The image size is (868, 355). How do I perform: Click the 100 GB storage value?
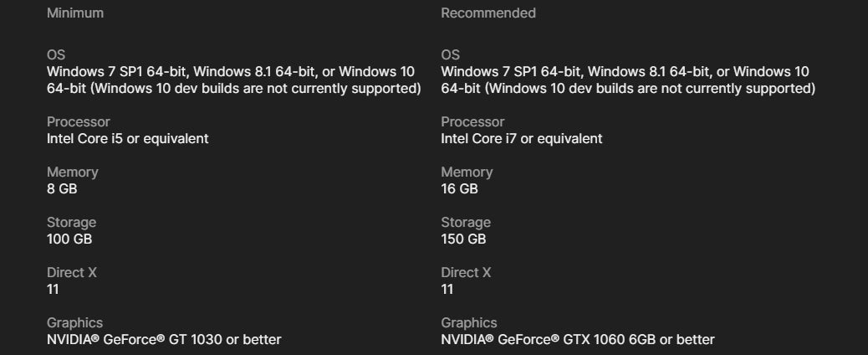[x=69, y=239]
